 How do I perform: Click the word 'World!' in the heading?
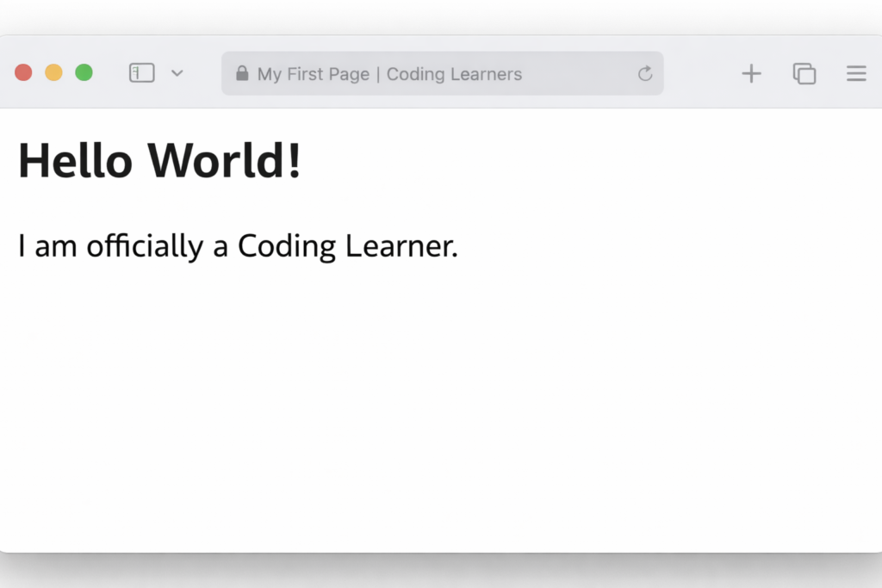click(x=224, y=161)
